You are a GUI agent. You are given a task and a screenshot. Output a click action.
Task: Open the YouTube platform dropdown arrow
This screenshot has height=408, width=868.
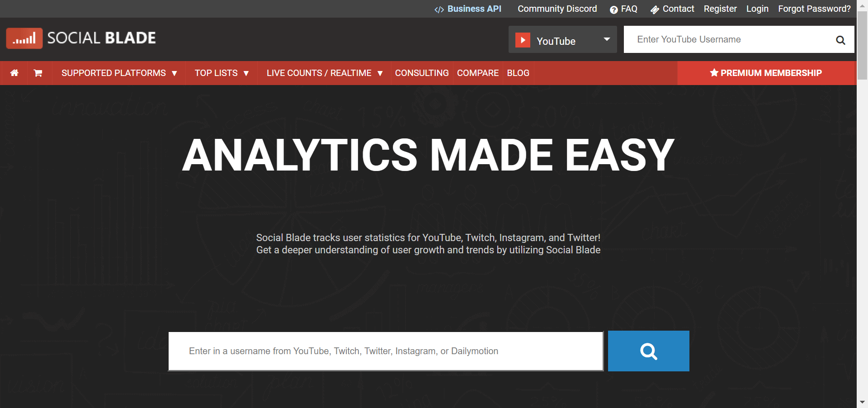coord(607,39)
